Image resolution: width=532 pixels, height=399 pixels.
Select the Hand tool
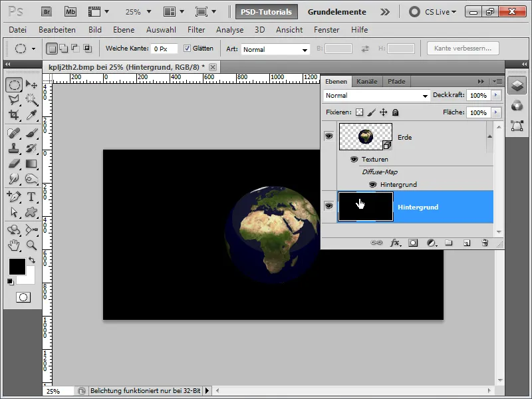[x=14, y=245]
